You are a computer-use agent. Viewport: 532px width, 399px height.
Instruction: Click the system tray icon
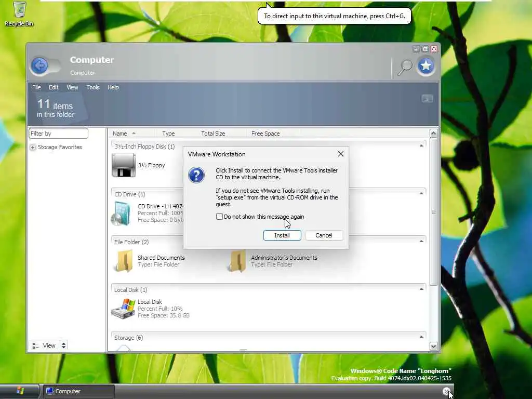click(x=446, y=391)
